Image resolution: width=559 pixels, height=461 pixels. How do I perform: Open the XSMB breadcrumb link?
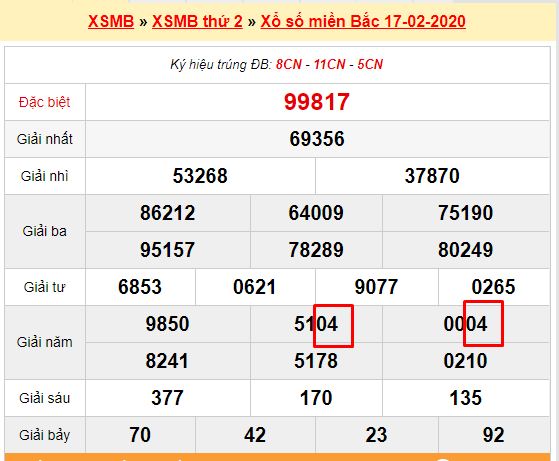click(111, 21)
